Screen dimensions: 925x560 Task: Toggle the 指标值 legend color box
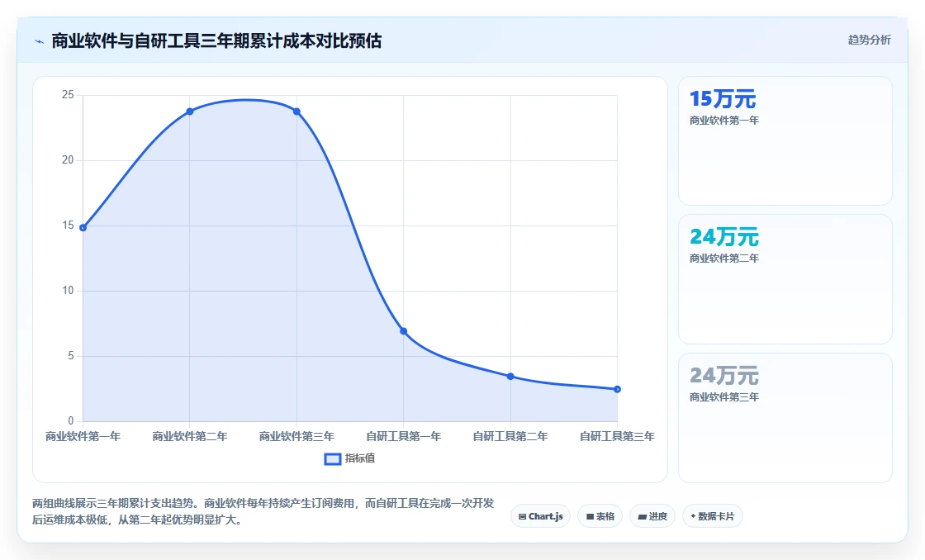pos(333,458)
